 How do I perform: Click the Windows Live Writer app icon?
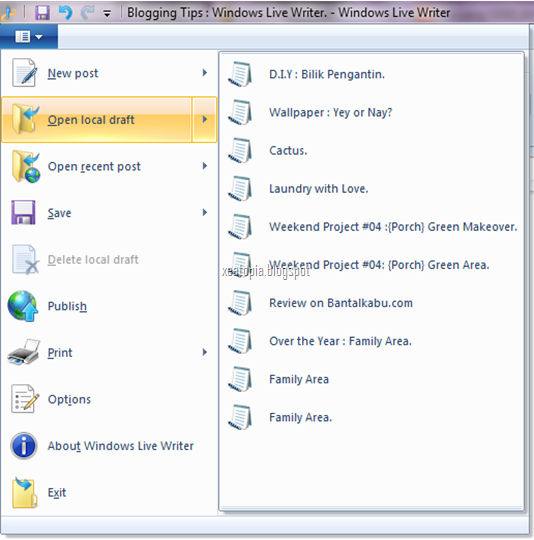click(x=9, y=14)
